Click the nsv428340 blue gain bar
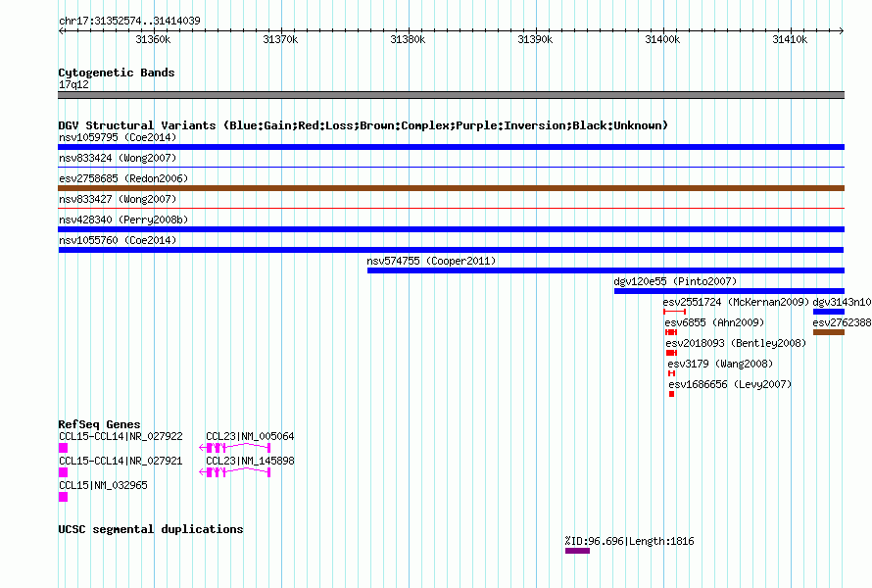 point(451,229)
